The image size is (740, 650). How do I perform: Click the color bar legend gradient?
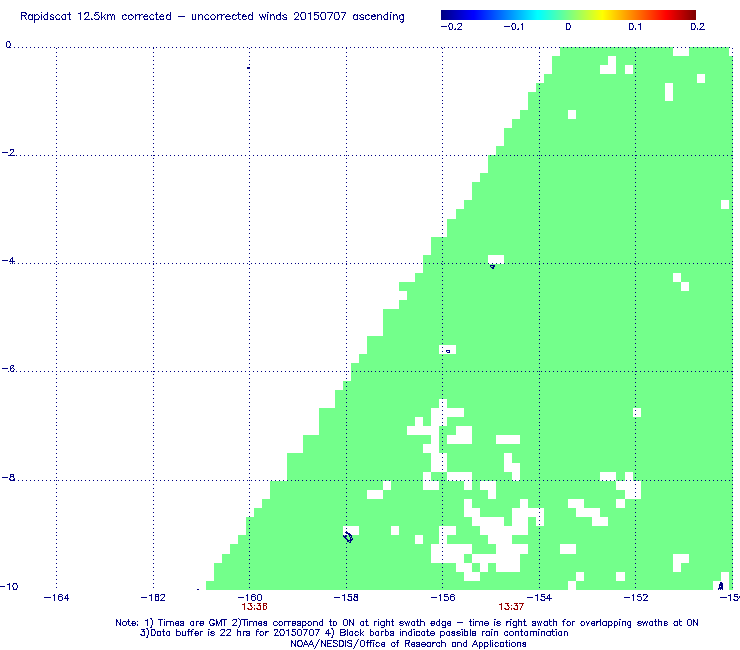point(568,15)
